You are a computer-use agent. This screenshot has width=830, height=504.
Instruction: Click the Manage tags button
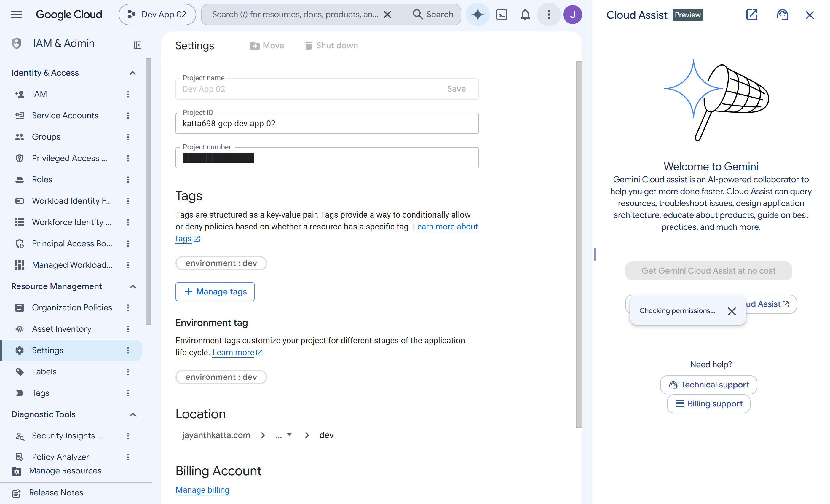point(215,292)
